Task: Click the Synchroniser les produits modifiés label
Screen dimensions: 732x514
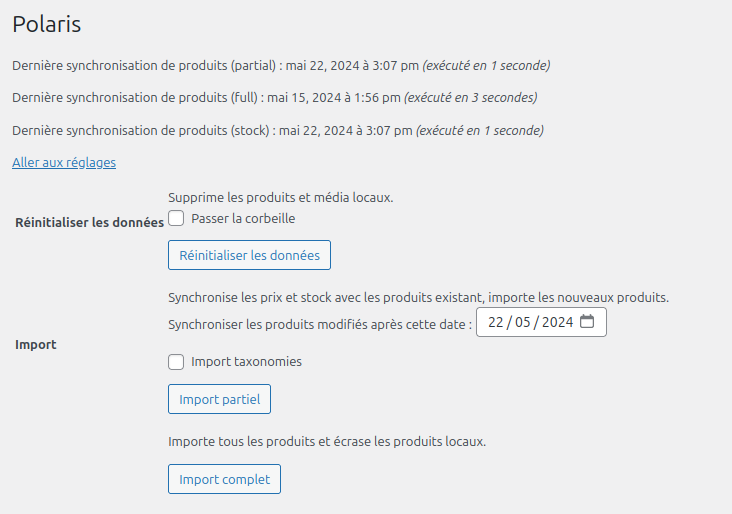Action: tap(320, 323)
